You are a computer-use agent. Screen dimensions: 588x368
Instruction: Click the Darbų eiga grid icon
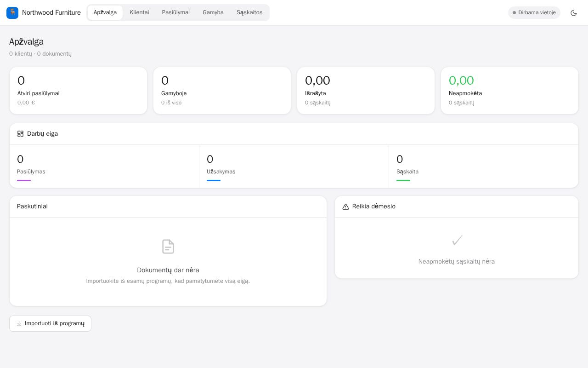click(x=20, y=134)
